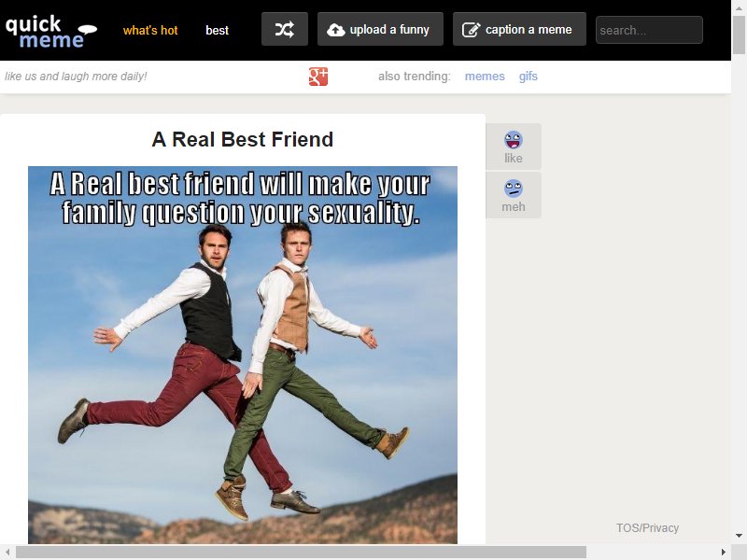Click the Google Plus icon

point(318,77)
